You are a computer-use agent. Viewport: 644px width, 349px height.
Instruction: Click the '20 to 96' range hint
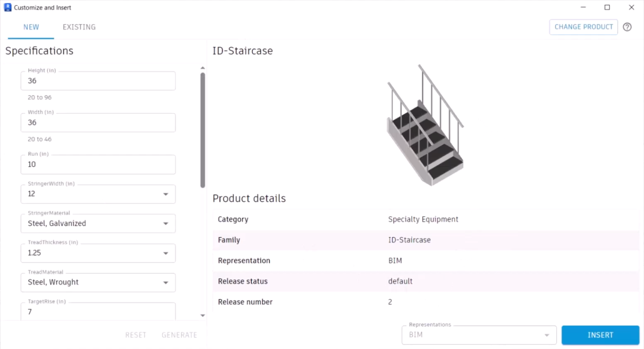pos(40,98)
